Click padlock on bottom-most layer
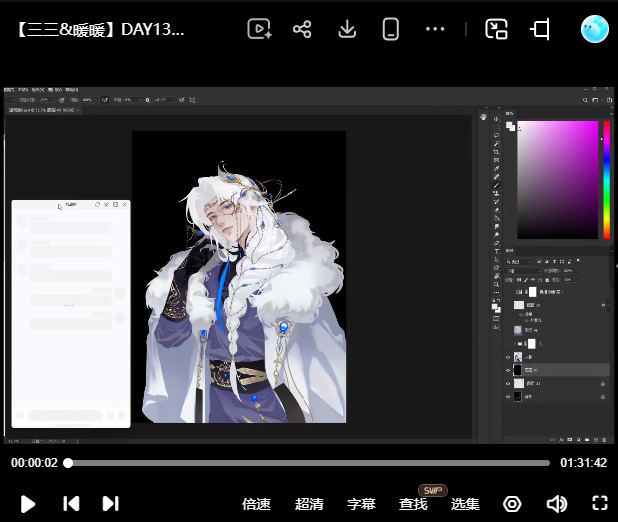This screenshot has width=618, height=522. (x=603, y=397)
